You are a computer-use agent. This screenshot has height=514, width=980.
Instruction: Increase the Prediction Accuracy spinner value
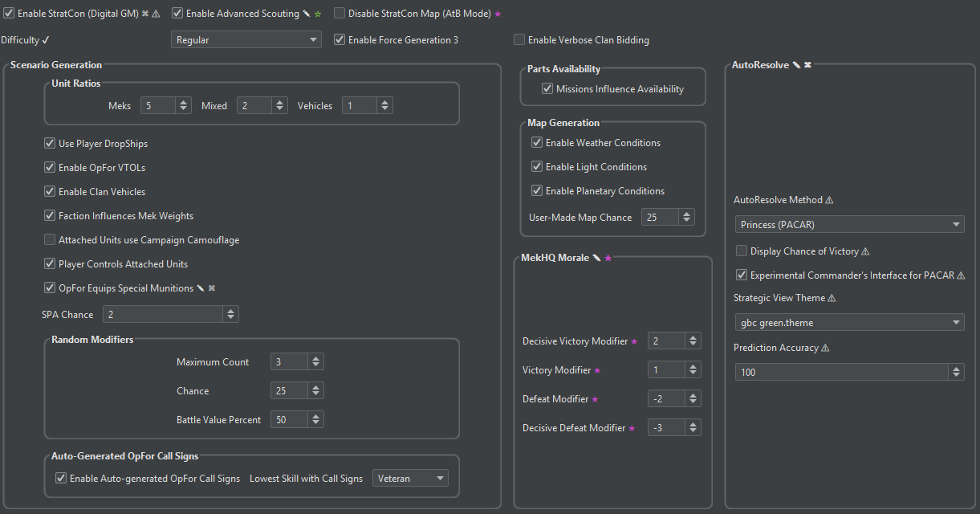pos(956,368)
